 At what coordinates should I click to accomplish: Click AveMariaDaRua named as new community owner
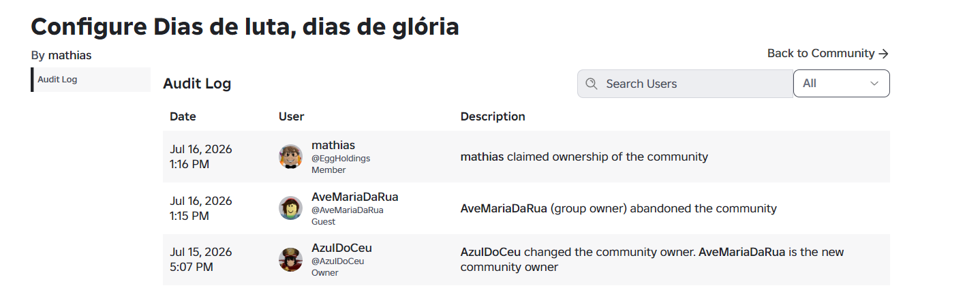point(742,252)
